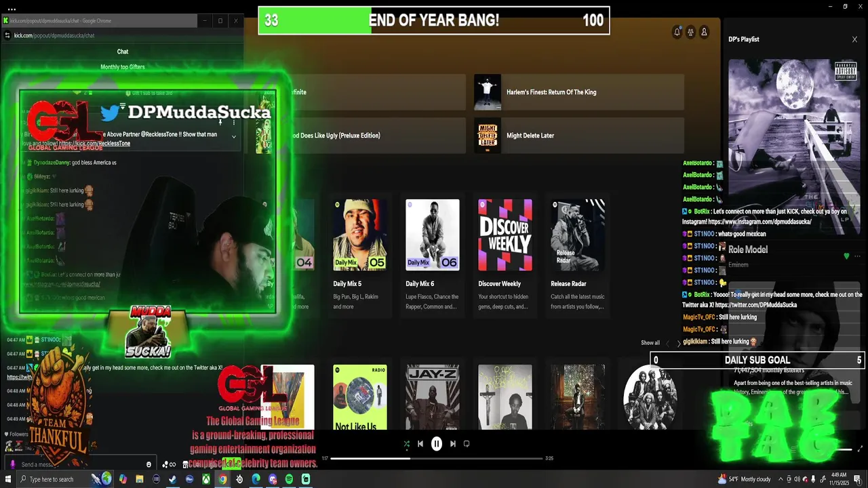868x488 pixels.
Task: Open Monthly top Gifters in Kick chat
Action: (x=123, y=67)
